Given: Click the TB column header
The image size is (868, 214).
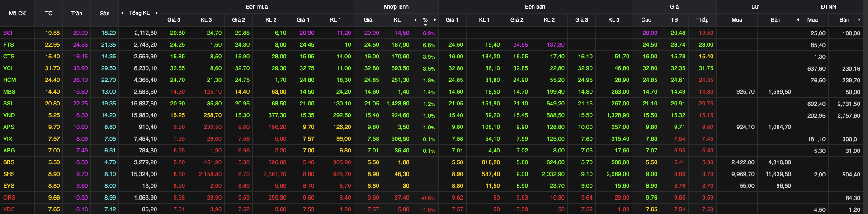Looking at the screenshot, I should pyautogui.click(x=675, y=20).
